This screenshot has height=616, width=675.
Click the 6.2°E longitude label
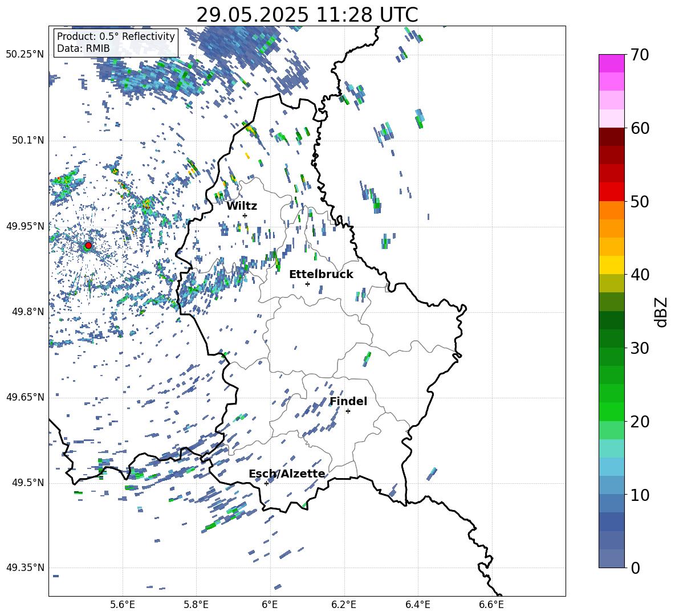(344, 605)
